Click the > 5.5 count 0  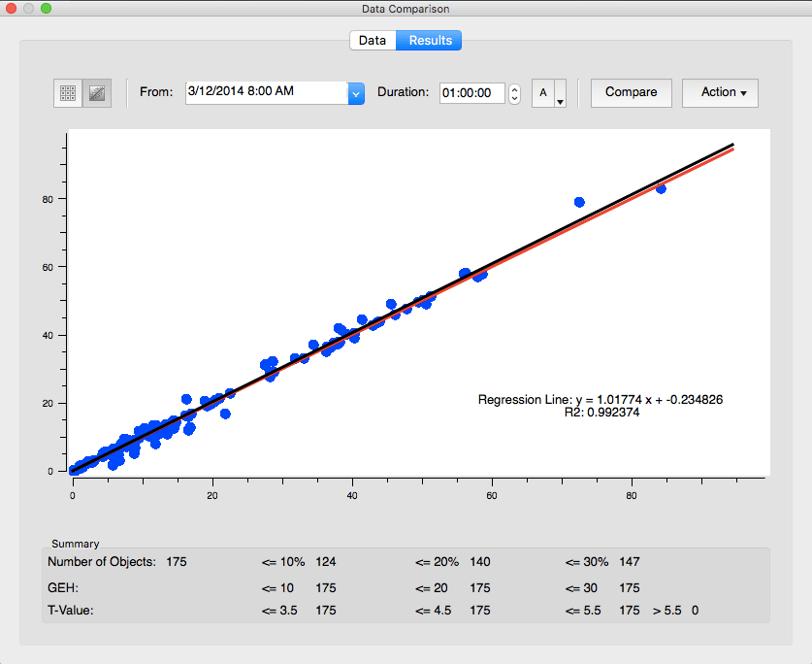coord(695,611)
